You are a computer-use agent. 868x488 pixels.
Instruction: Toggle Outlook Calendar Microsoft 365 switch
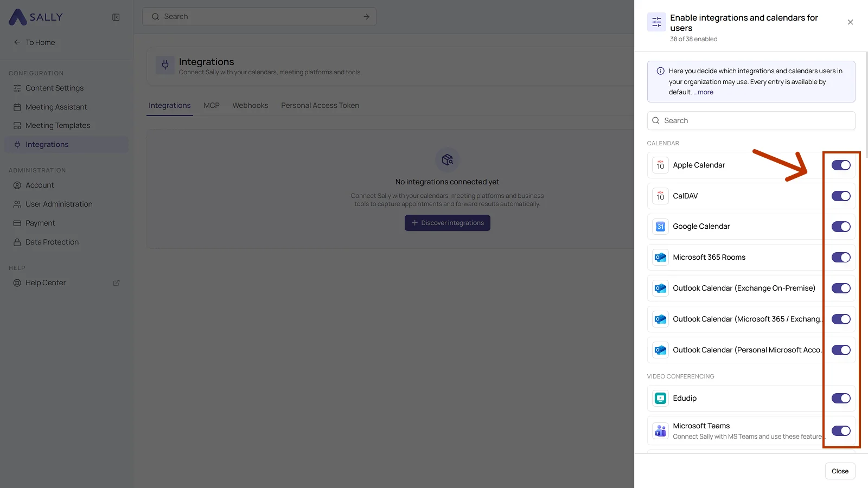pyautogui.click(x=841, y=319)
